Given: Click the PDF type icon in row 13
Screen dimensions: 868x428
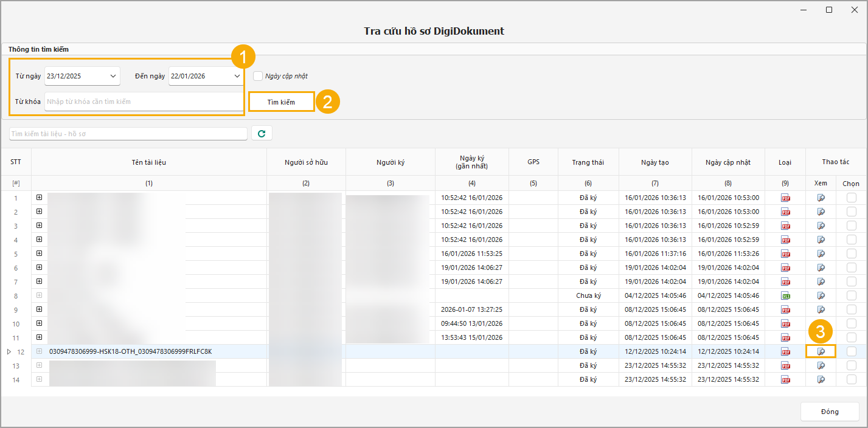Looking at the screenshot, I should 785,365.
